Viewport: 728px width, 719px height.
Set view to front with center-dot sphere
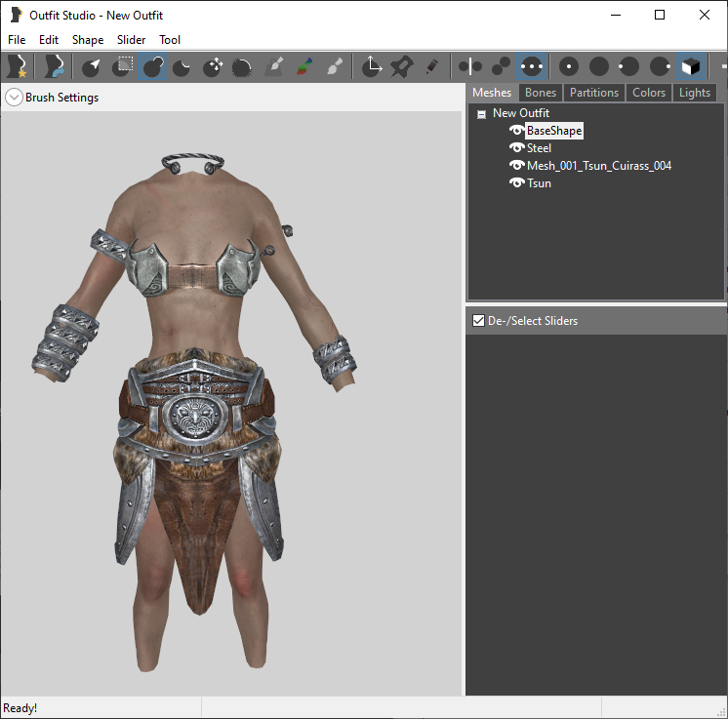point(569,66)
